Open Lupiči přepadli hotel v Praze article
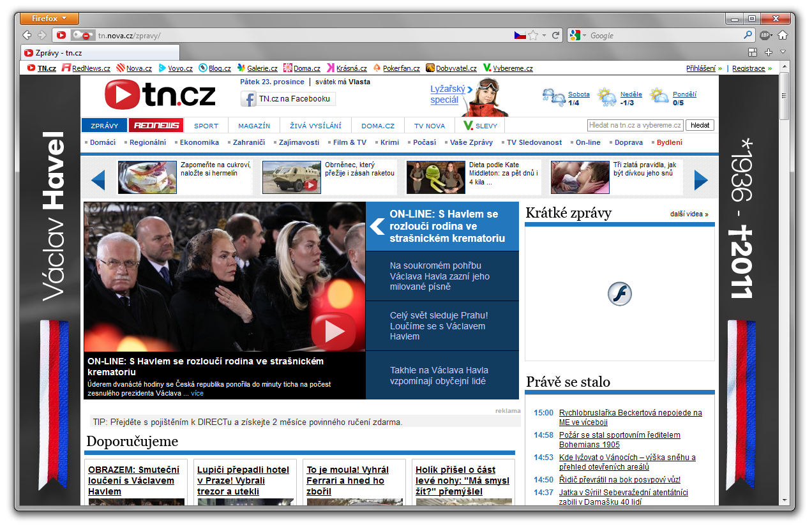Screen dimensions: 812x529 coord(243,481)
